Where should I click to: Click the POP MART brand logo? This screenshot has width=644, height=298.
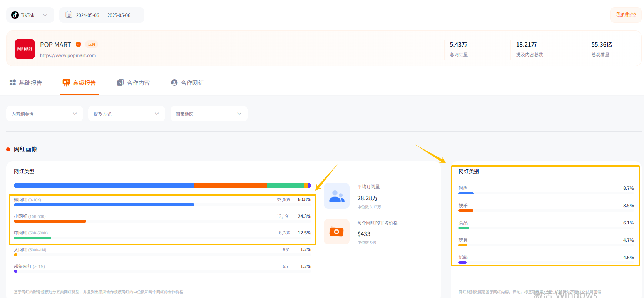[x=25, y=49]
